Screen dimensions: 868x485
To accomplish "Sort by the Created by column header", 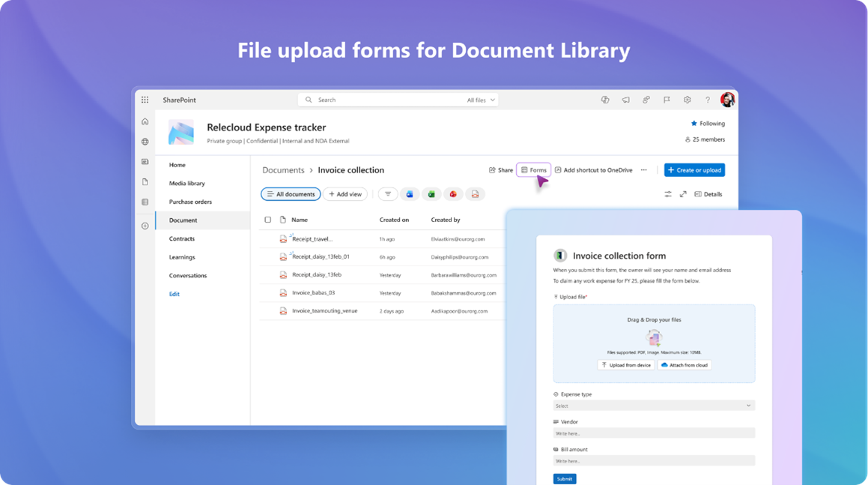I will click(x=446, y=220).
